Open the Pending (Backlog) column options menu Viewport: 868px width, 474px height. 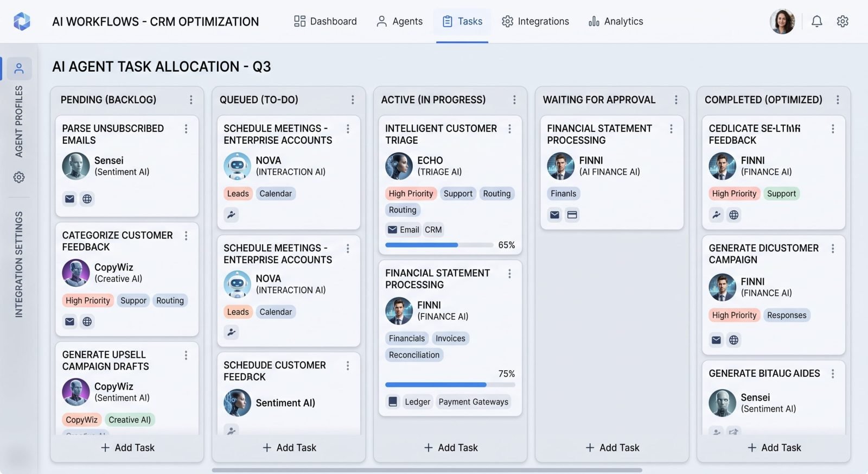coord(191,100)
